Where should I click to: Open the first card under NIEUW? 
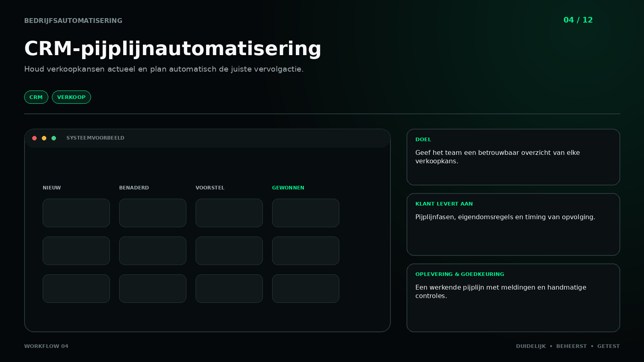tap(76, 213)
